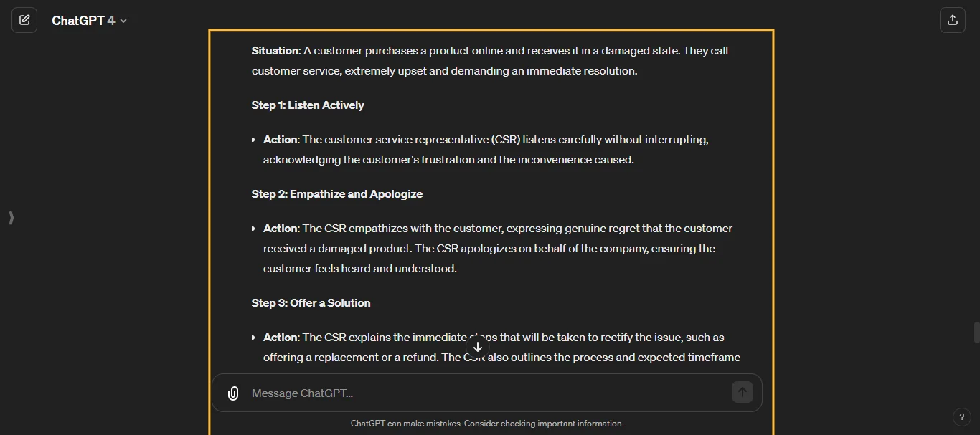Attach a file with the paperclip icon
The image size is (980, 435).
(233, 393)
